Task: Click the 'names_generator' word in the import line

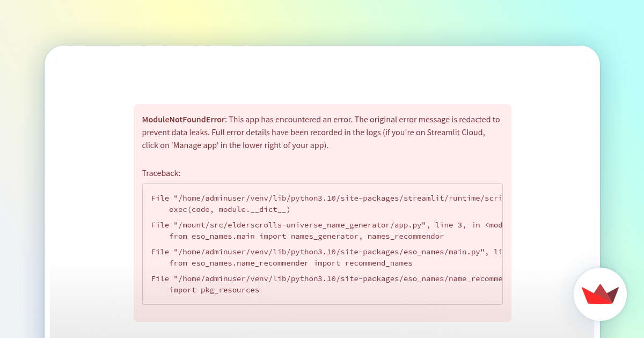Action: click(327, 236)
